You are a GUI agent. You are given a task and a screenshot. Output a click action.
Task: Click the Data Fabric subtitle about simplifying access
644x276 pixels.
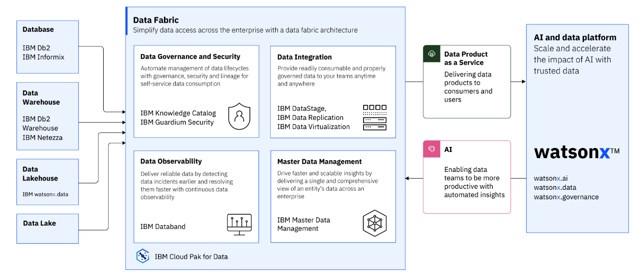click(x=245, y=30)
